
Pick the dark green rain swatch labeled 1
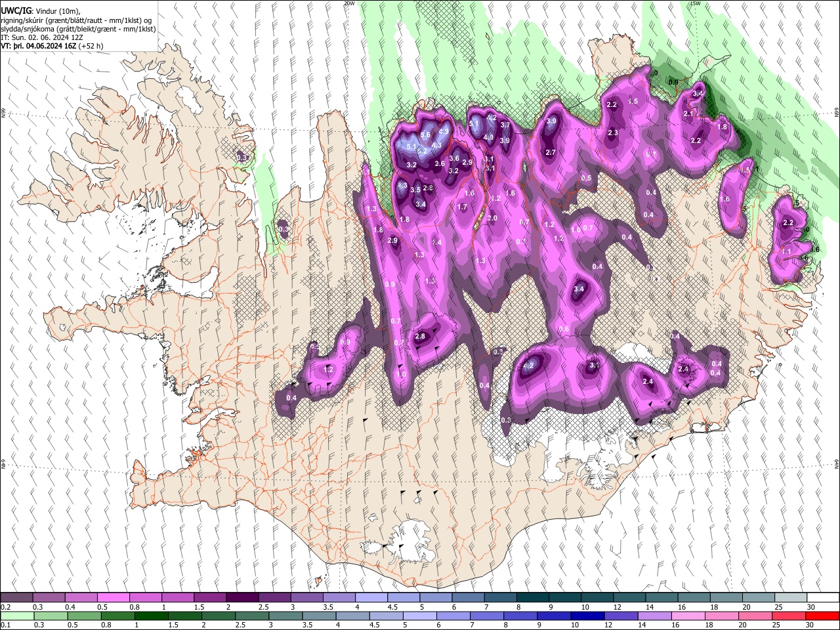152,616
